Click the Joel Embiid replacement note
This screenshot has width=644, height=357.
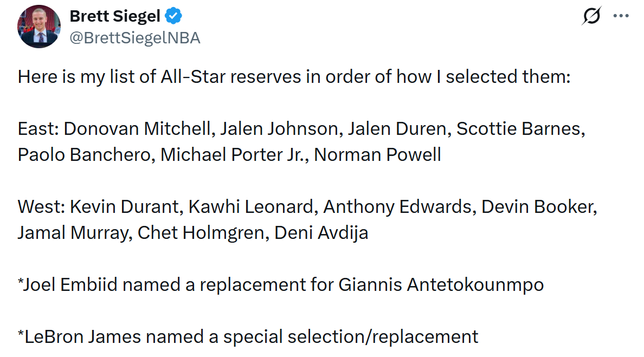click(280, 284)
